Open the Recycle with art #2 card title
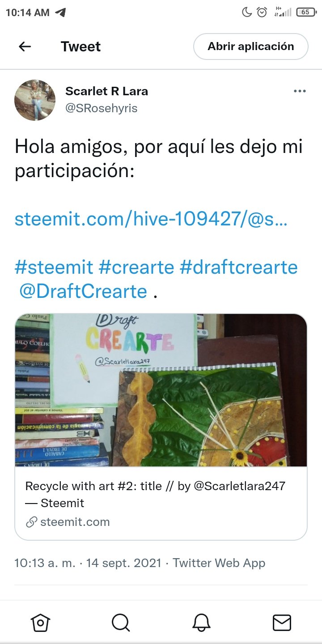This screenshot has width=322, height=644. [x=155, y=495]
